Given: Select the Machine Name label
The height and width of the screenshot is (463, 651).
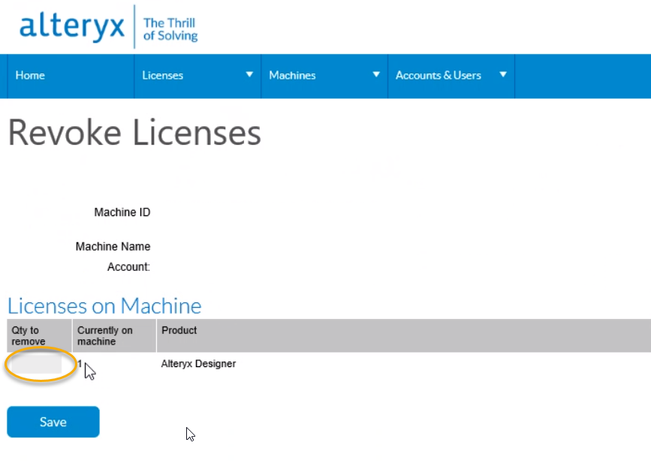Looking at the screenshot, I should pos(113,247).
